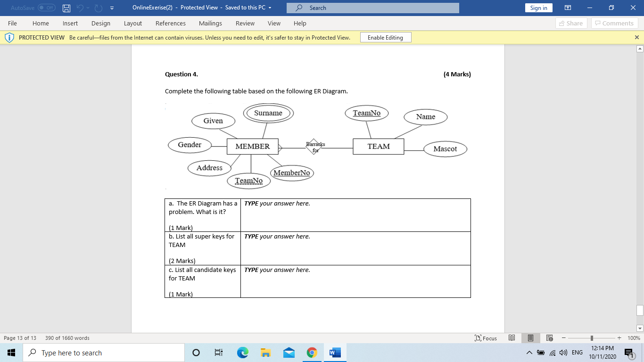
Task: Mute system volume from the tray speaker icon
Action: pos(564,352)
